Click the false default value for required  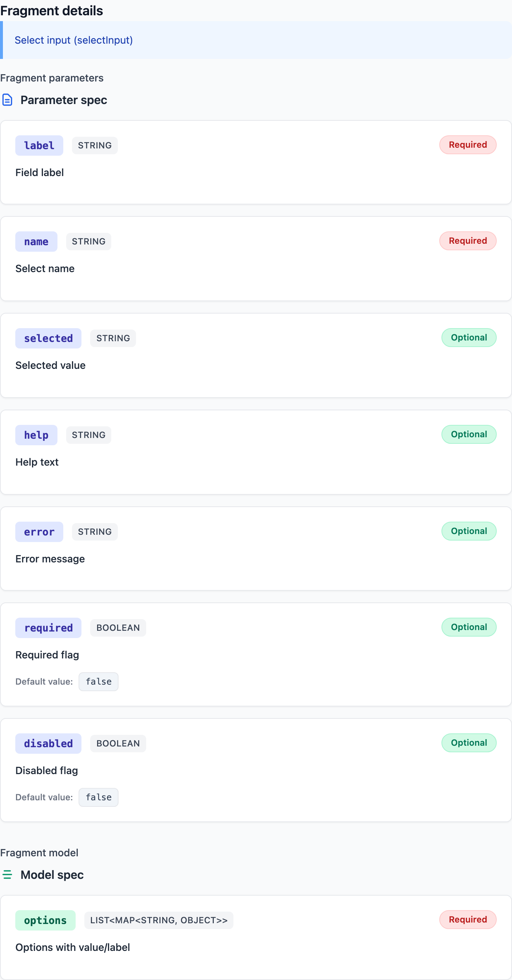click(99, 681)
